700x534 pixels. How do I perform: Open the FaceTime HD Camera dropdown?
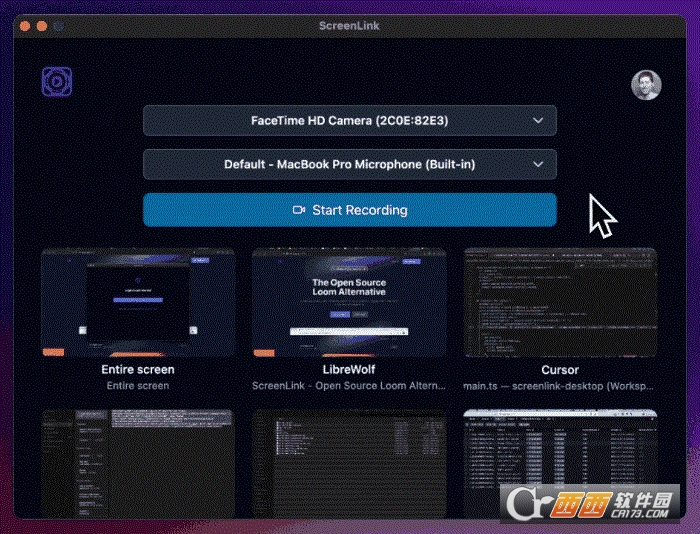(x=350, y=121)
